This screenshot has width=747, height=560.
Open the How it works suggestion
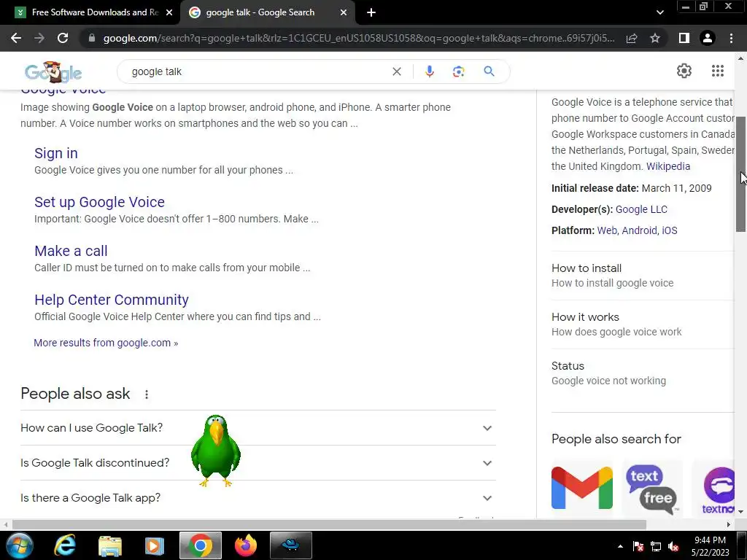coord(643,324)
